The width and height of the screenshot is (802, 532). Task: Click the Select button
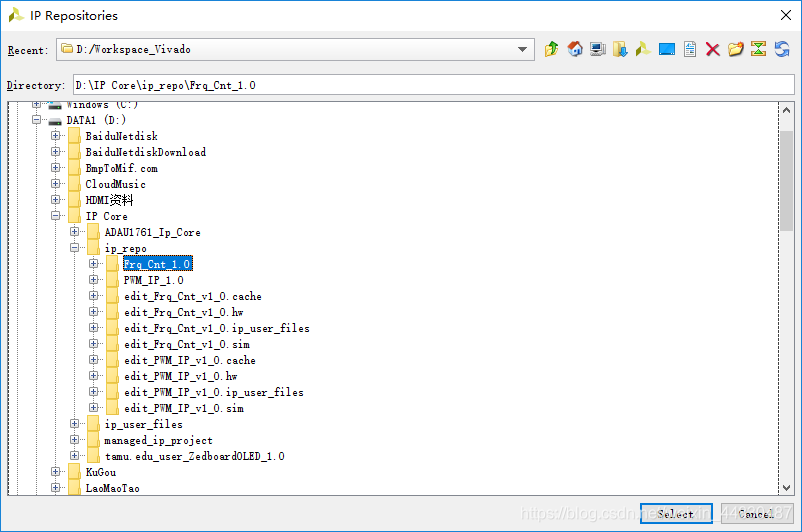click(676, 514)
